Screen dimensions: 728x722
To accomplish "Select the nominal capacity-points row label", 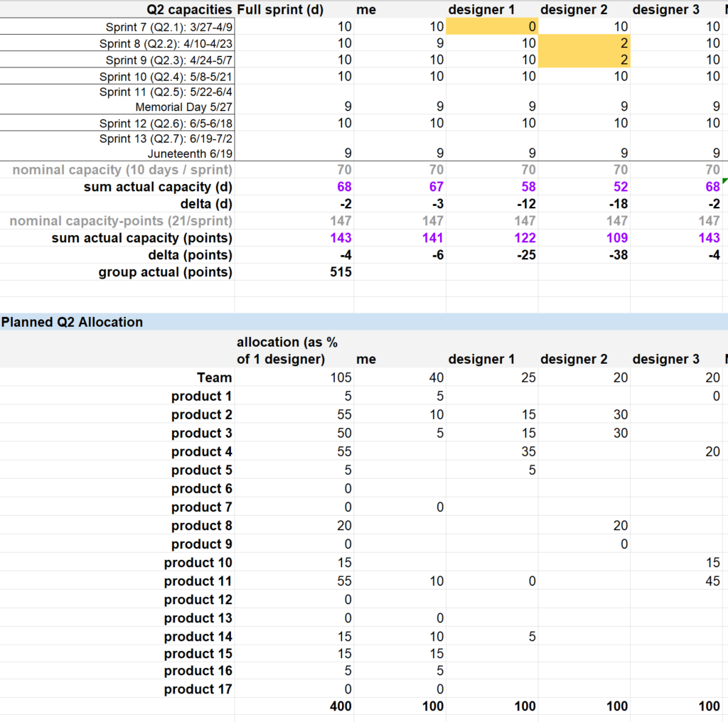I will (121, 221).
